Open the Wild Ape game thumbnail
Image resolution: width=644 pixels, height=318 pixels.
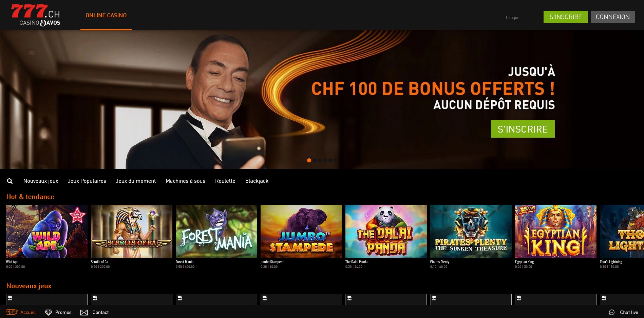(x=47, y=231)
